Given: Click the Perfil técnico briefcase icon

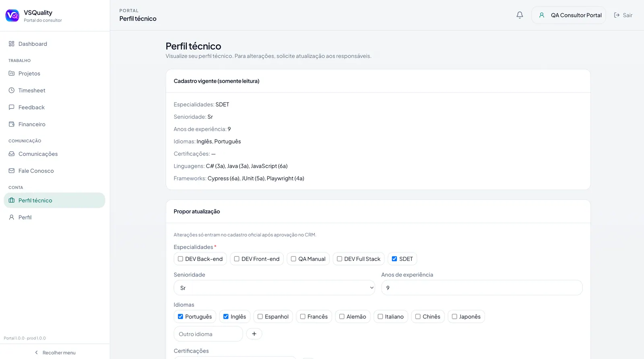Looking at the screenshot, I should [x=12, y=201].
